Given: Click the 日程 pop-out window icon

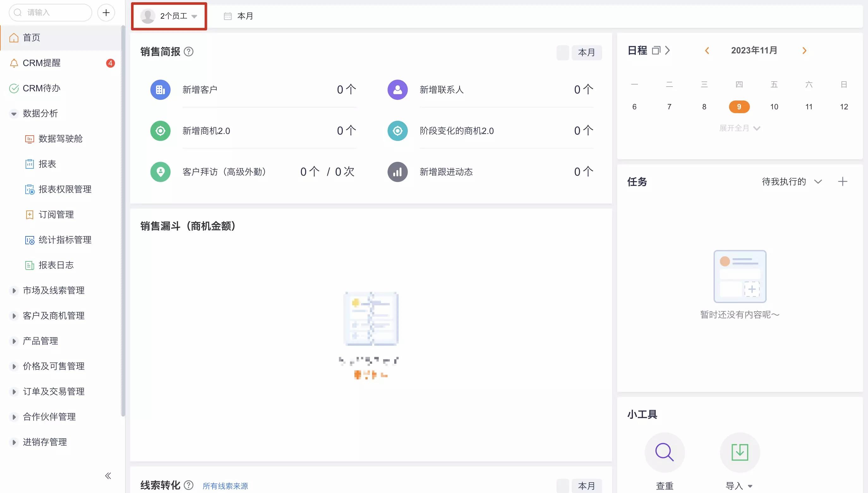Looking at the screenshot, I should pyautogui.click(x=656, y=51).
